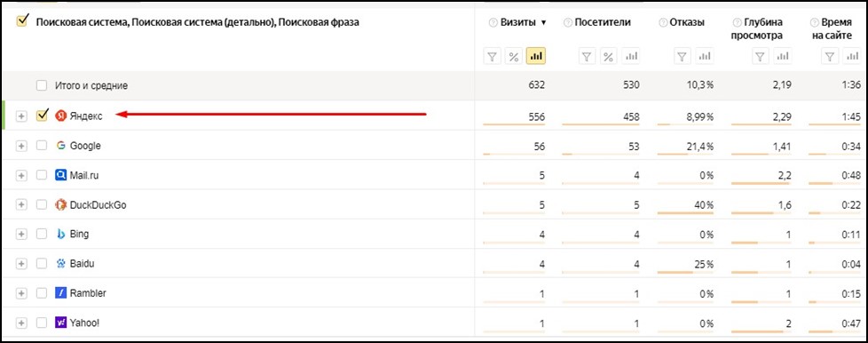Viewport: 868px width, 343px height.
Task: Open the Rambler search engine row
Action: click(x=88, y=293)
